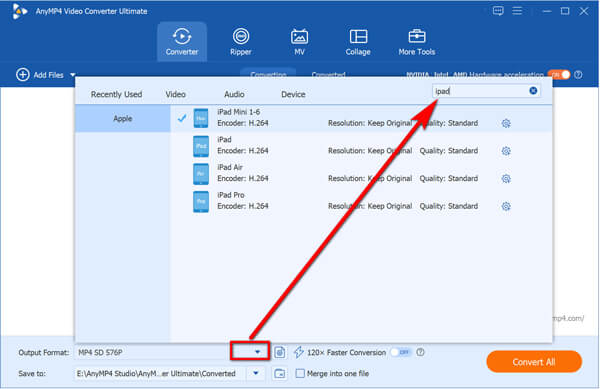Click the Output Format MP4 SD 576P field
The height and width of the screenshot is (389, 600).
[153, 352]
